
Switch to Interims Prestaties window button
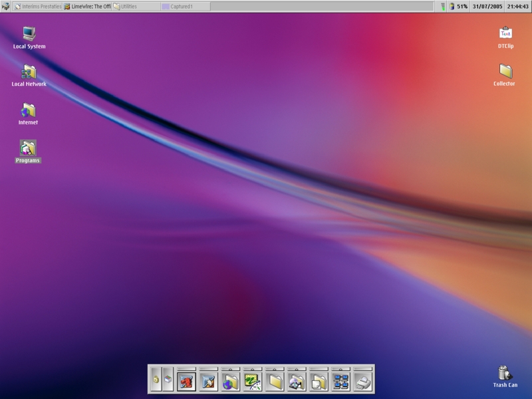tap(37, 6)
